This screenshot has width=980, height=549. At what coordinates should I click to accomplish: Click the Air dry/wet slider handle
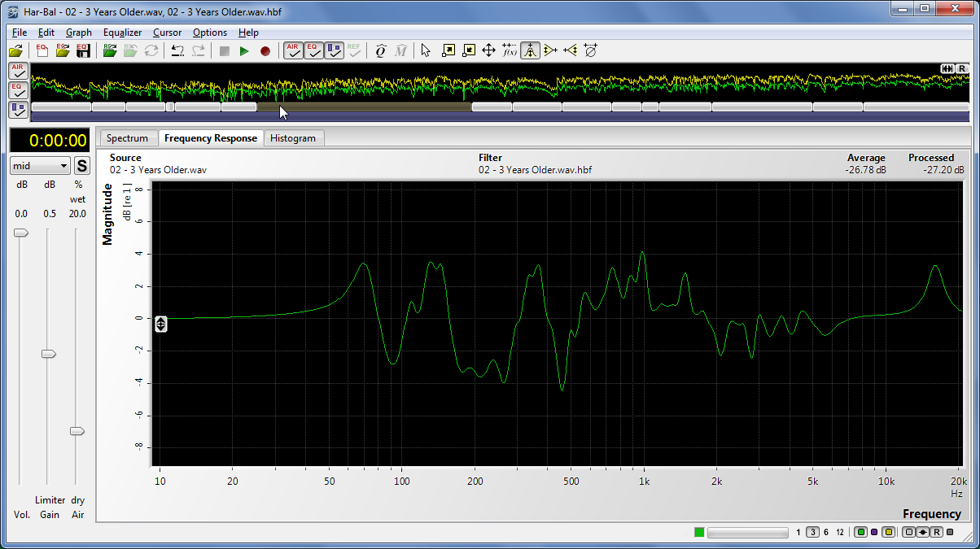(77, 431)
